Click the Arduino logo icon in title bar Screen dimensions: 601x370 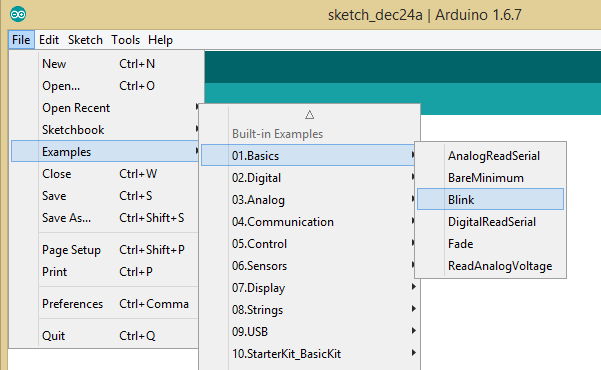click(x=18, y=15)
